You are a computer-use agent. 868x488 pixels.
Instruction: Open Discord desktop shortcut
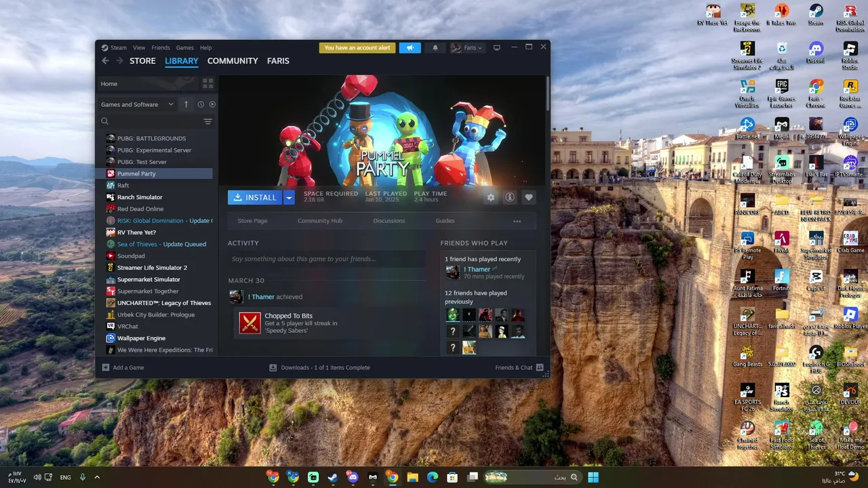[816, 52]
